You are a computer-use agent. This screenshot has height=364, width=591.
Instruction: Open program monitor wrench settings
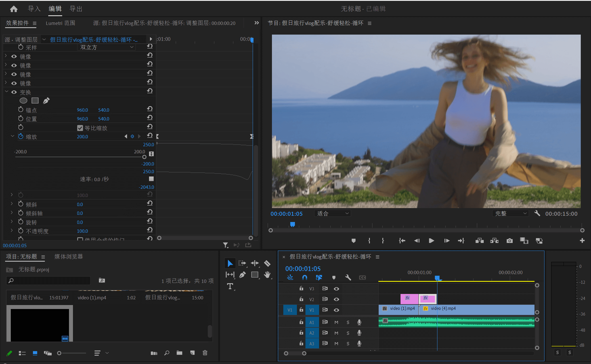[x=537, y=213]
